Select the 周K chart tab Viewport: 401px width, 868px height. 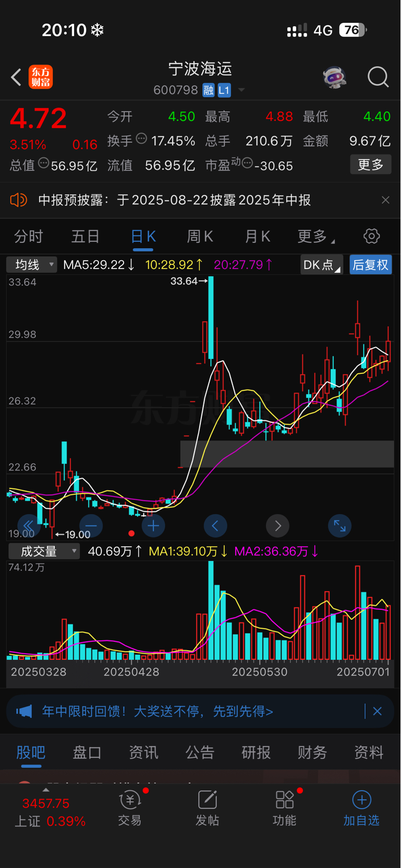(x=200, y=237)
